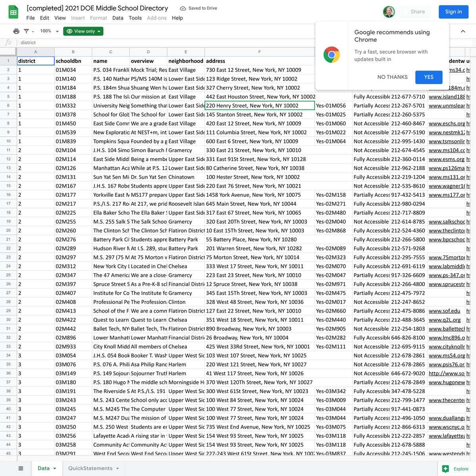
Task: Open the File menu
Action: tap(31, 18)
